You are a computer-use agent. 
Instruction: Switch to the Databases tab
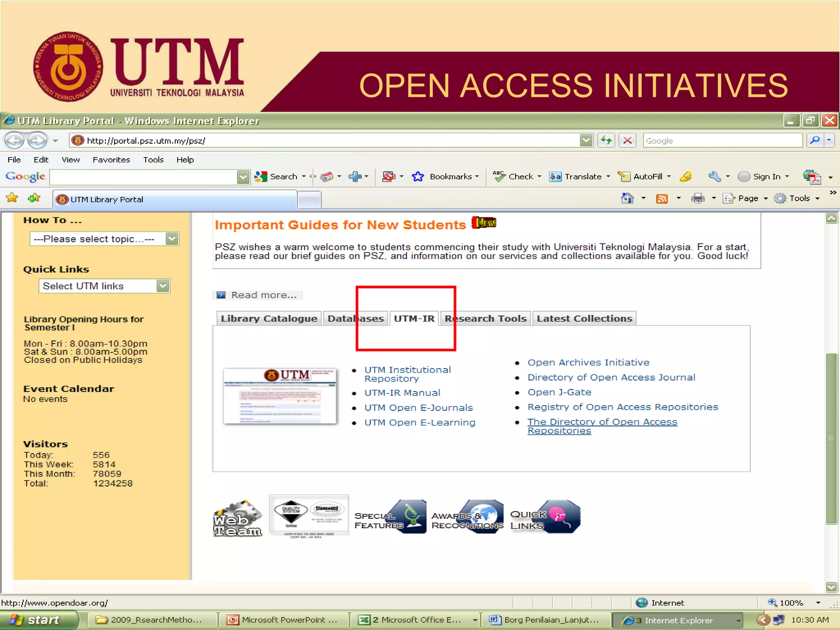click(355, 319)
